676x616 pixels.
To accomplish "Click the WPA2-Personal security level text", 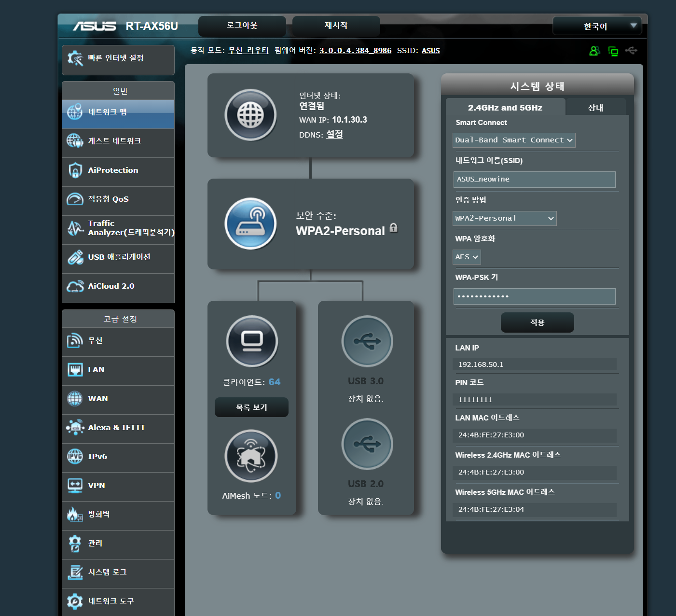I will pyautogui.click(x=340, y=231).
